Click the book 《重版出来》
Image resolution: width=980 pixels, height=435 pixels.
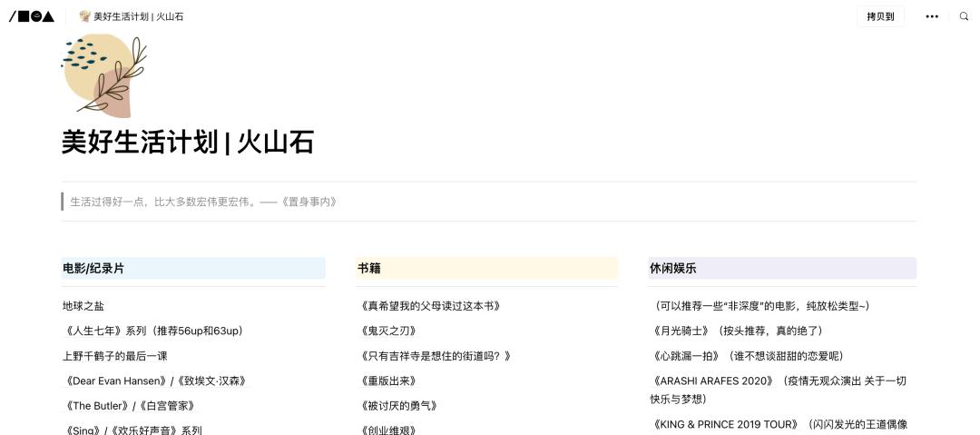[388, 381]
